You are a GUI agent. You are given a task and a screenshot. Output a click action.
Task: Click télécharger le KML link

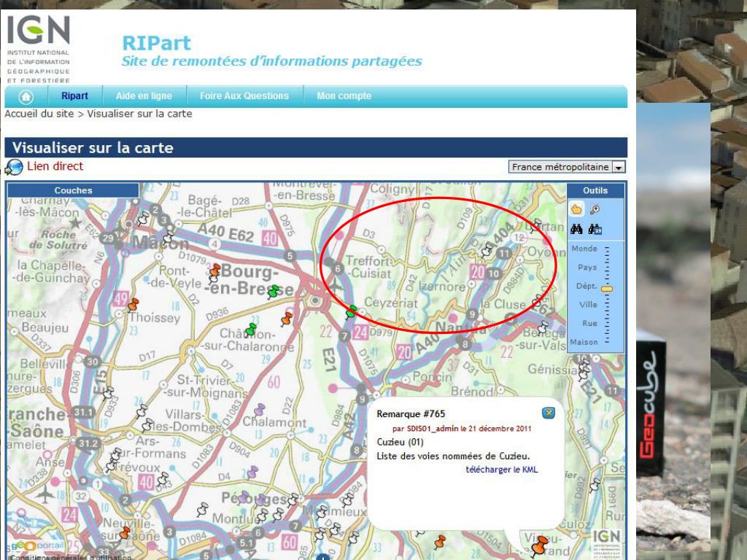(502, 470)
